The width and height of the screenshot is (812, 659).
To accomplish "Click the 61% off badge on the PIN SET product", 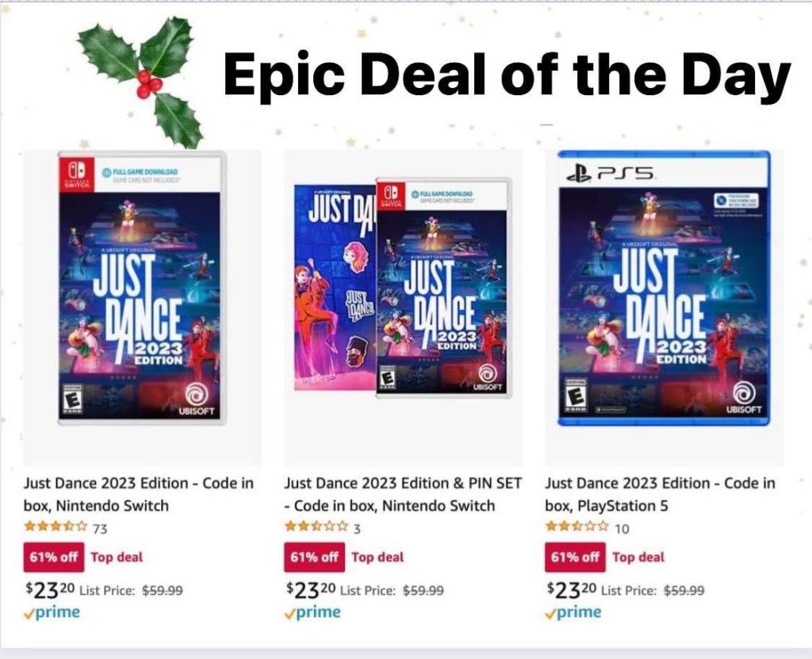I will 314,557.
